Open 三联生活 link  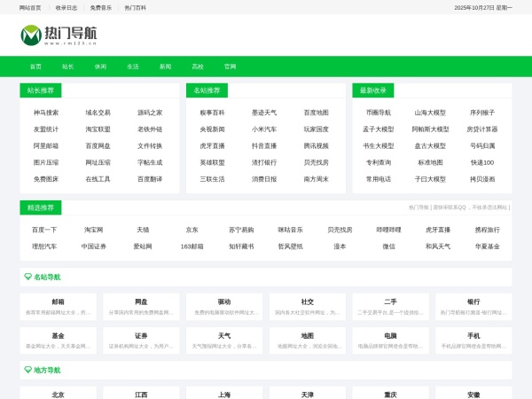click(x=213, y=179)
